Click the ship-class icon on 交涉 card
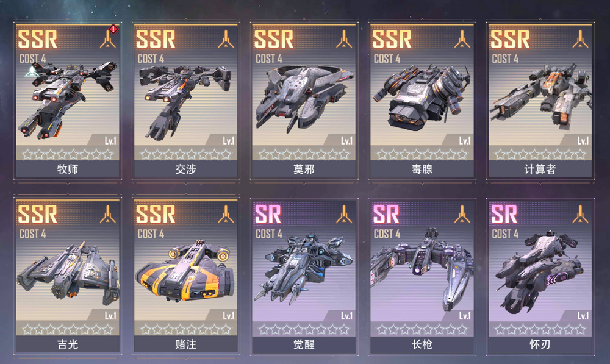Image resolution: width=610 pixels, height=364 pixels. (226, 39)
